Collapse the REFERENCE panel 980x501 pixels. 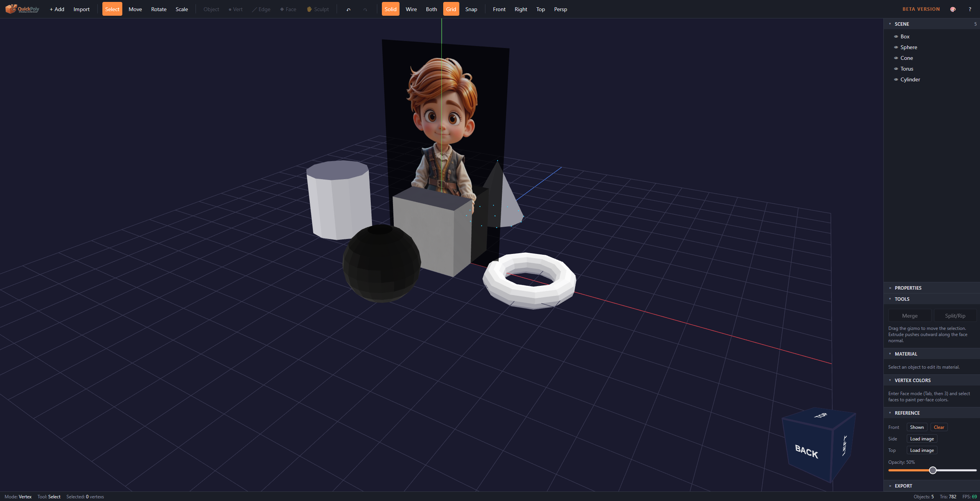pyautogui.click(x=932, y=413)
